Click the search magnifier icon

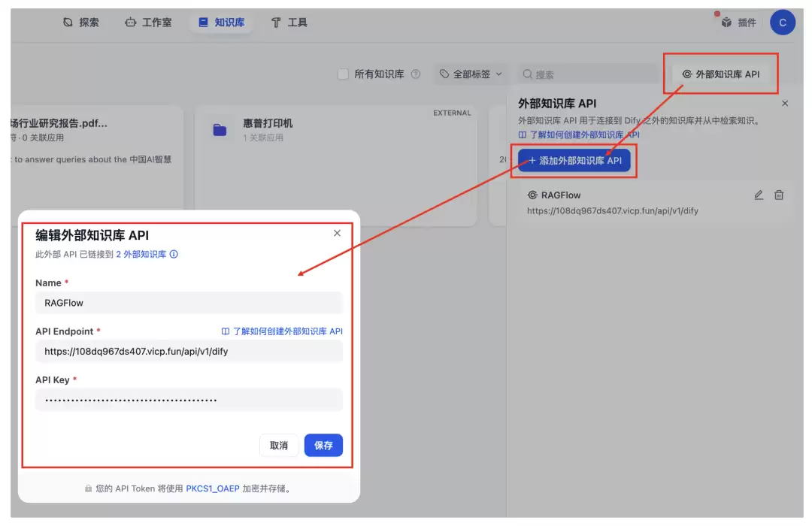click(527, 74)
